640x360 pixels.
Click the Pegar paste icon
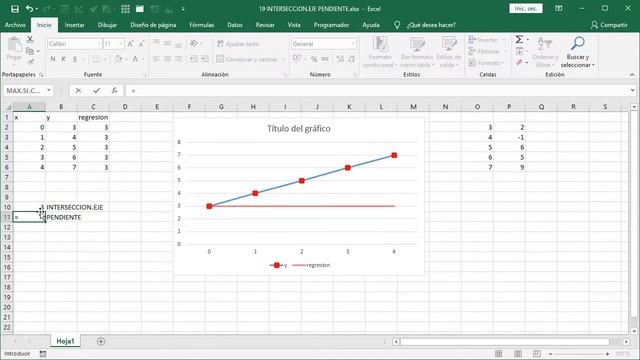pos(14,45)
